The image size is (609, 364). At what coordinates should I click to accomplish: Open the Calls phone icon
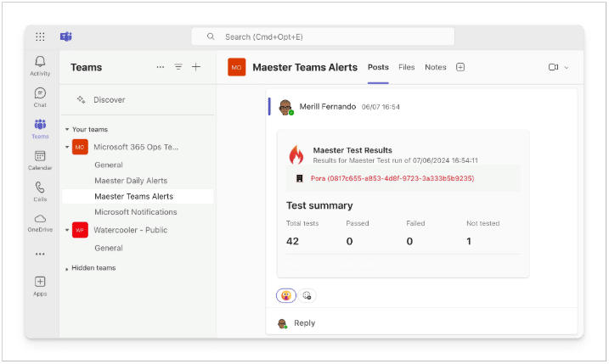click(40, 188)
